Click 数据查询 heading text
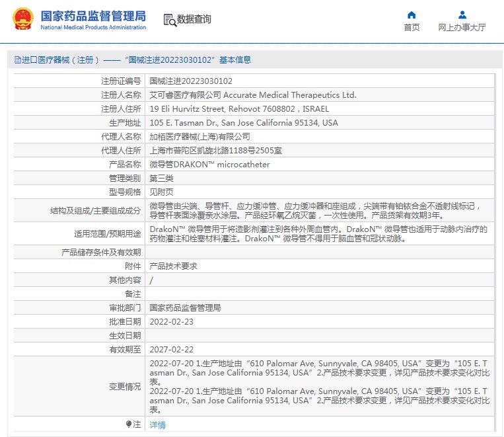The height and width of the screenshot is (437, 504). click(194, 19)
